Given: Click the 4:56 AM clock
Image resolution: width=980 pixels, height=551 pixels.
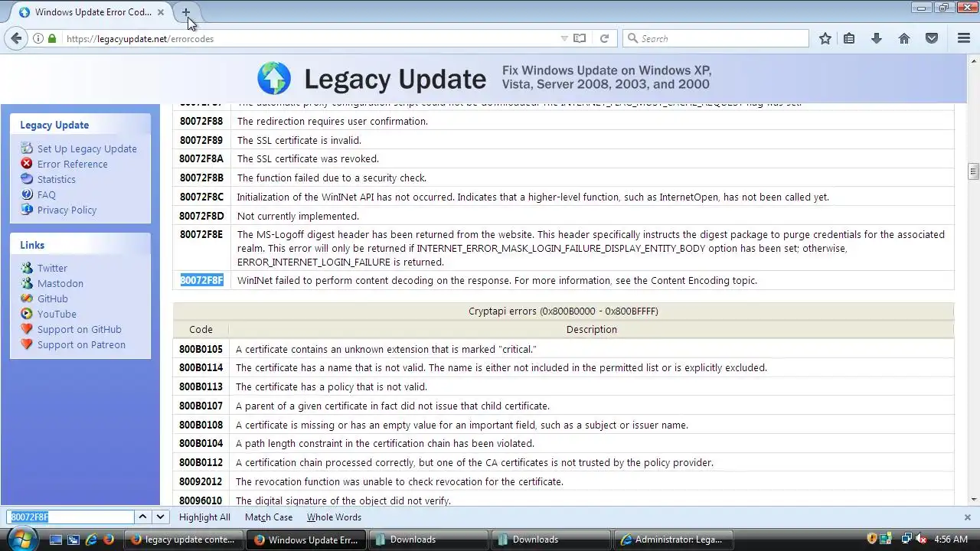Looking at the screenshot, I should [951, 540].
